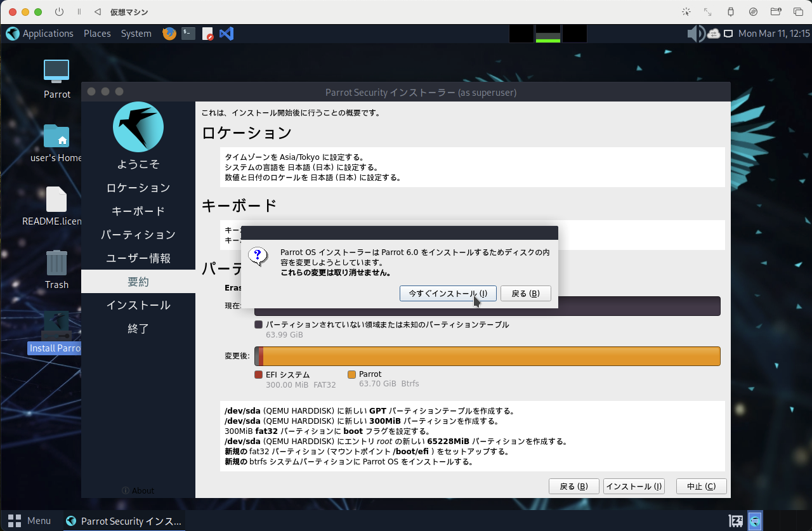
Task: Click 戻る (B) in the confirmation dialog
Action: coord(525,293)
